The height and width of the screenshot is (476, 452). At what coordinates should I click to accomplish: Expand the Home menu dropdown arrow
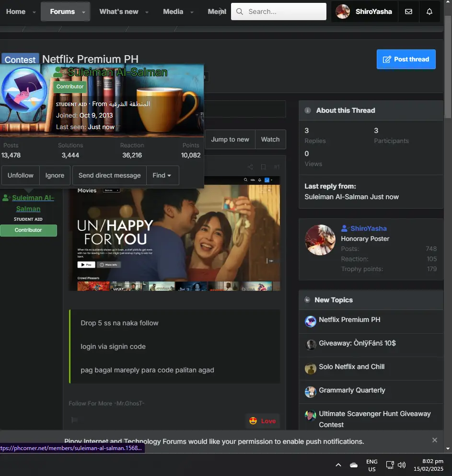pos(34,12)
